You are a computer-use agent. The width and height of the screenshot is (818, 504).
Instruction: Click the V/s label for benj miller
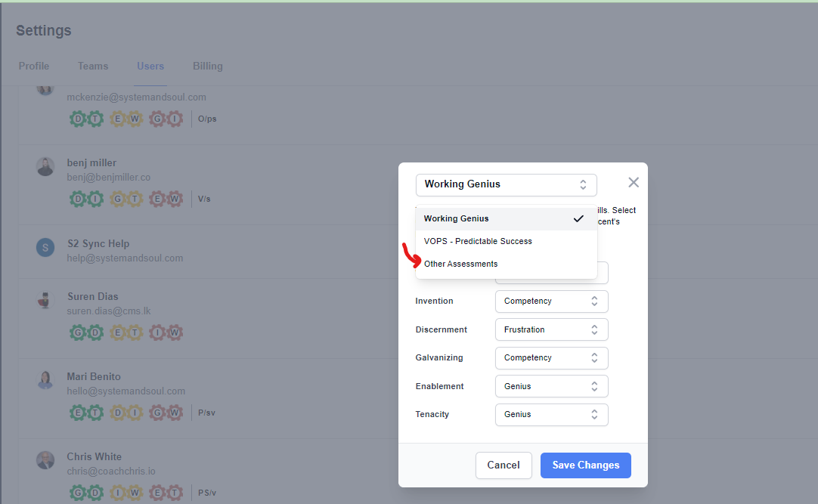pos(204,199)
